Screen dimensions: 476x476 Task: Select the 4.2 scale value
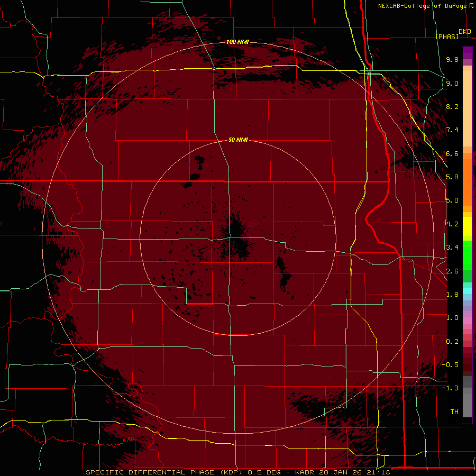point(452,224)
